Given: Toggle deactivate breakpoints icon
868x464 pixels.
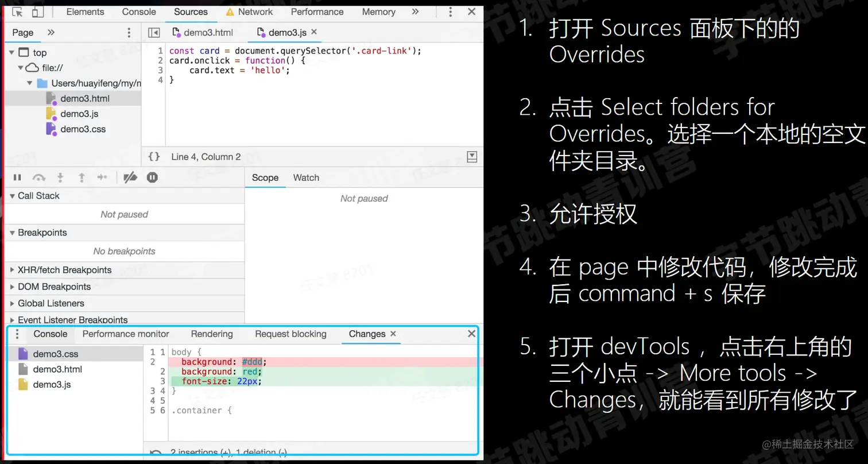Looking at the screenshot, I should click(x=130, y=178).
